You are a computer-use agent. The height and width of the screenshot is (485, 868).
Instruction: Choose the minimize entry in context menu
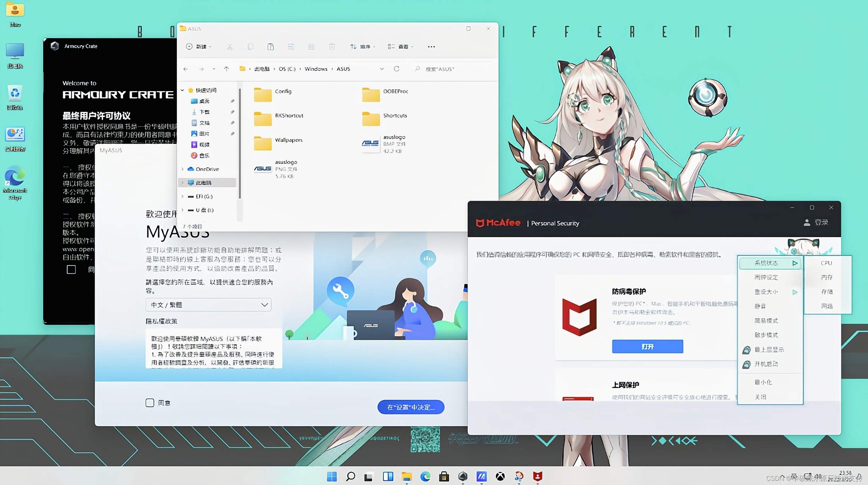click(x=763, y=382)
